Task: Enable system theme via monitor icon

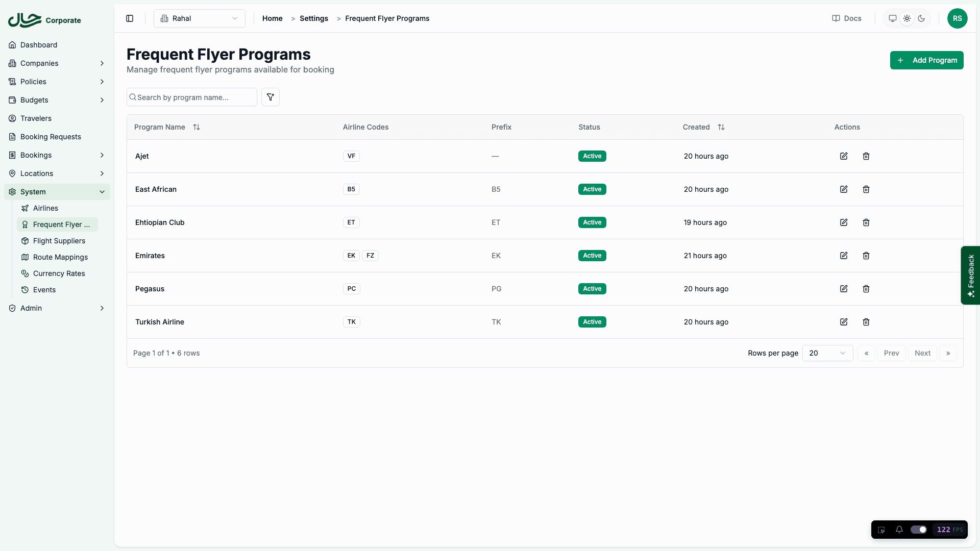Action: 892,18
